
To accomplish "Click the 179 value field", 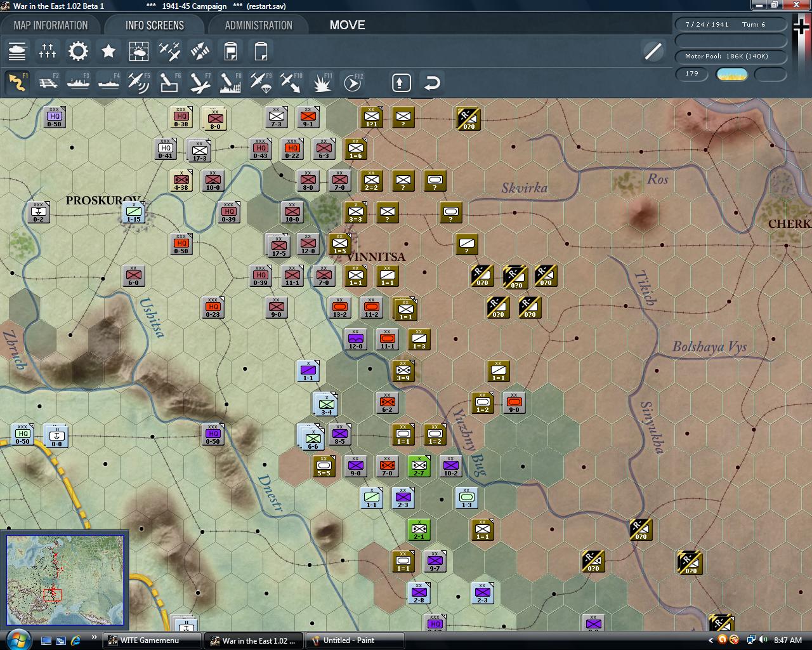I will (692, 74).
